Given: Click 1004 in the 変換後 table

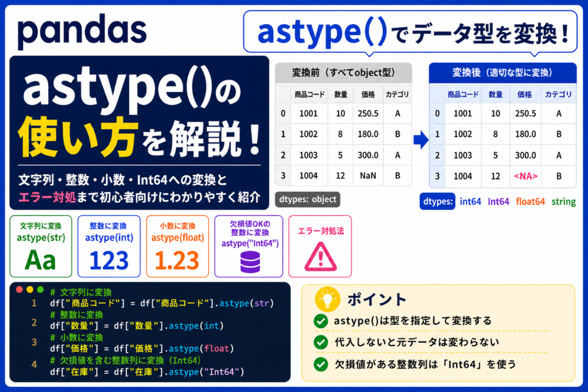Looking at the screenshot, I should (x=463, y=176).
